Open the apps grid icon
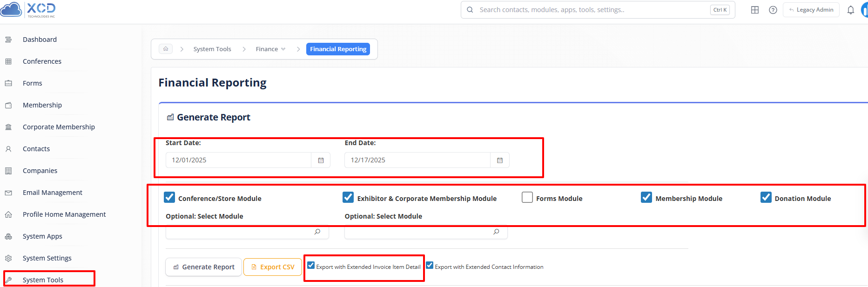This screenshot has height=287, width=868. (x=755, y=10)
